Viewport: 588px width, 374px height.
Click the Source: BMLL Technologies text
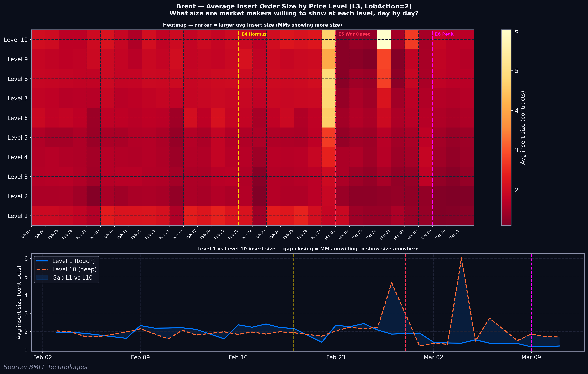point(45,367)
